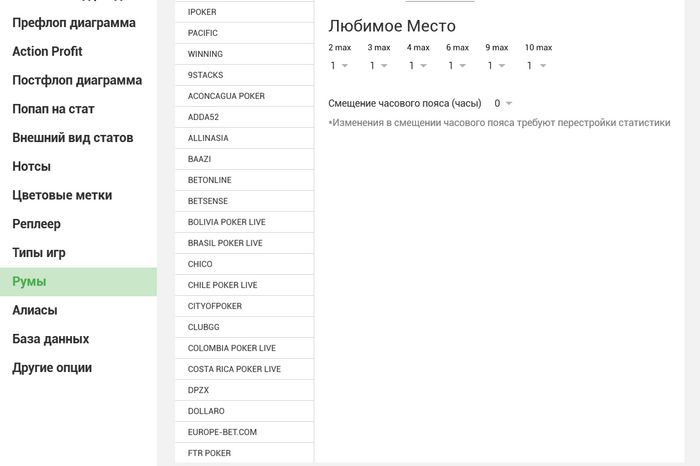Select FTR POKER room
The height and width of the screenshot is (466, 700).
tap(244, 453)
